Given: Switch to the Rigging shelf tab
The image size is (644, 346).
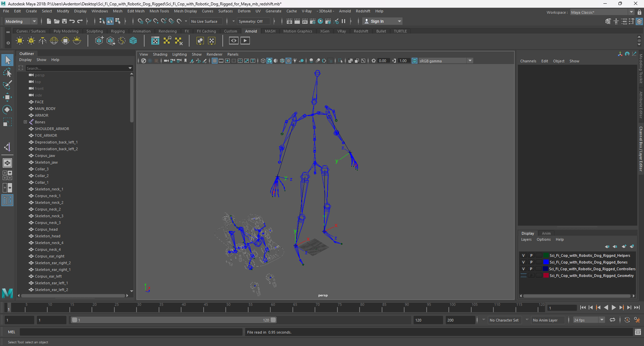Looking at the screenshot, I should (118, 31).
